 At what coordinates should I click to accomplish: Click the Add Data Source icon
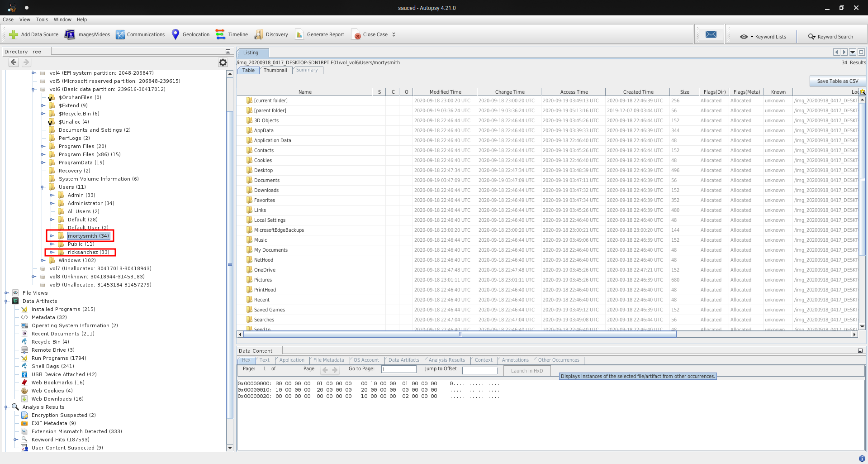tap(14, 34)
